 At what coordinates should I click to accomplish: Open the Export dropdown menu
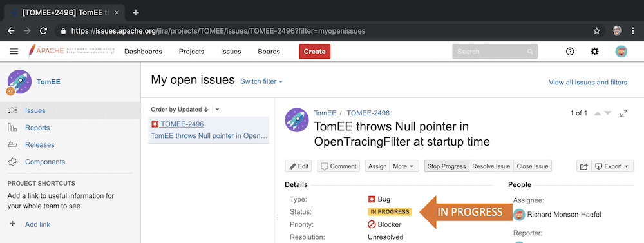pos(612,166)
